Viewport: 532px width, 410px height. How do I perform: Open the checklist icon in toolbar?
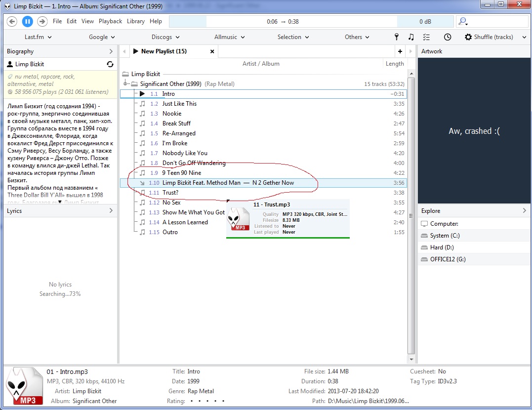[427, 37]
